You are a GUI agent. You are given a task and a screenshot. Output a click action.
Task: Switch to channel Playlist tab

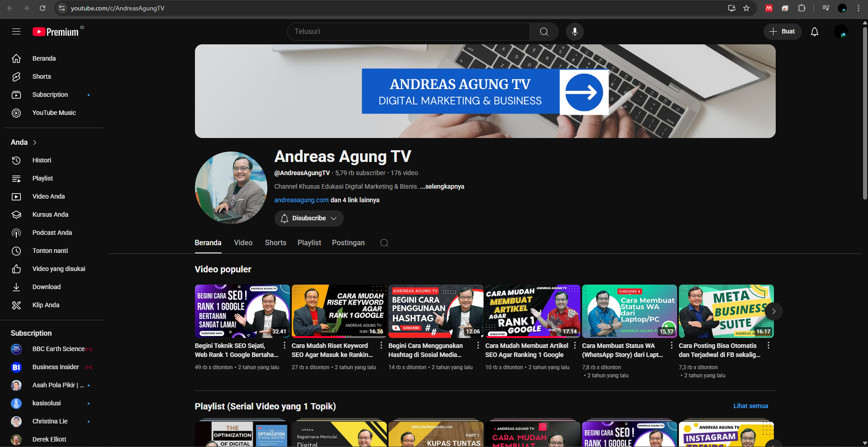click(309, 243)
